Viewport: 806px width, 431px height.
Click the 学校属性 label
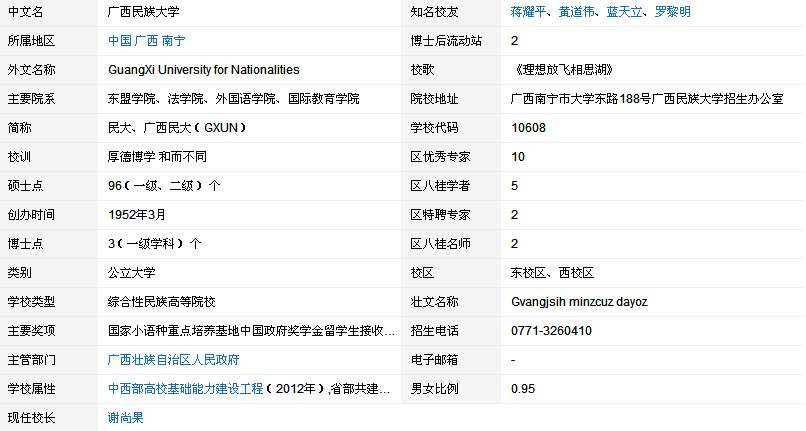(x=31, y=389)
